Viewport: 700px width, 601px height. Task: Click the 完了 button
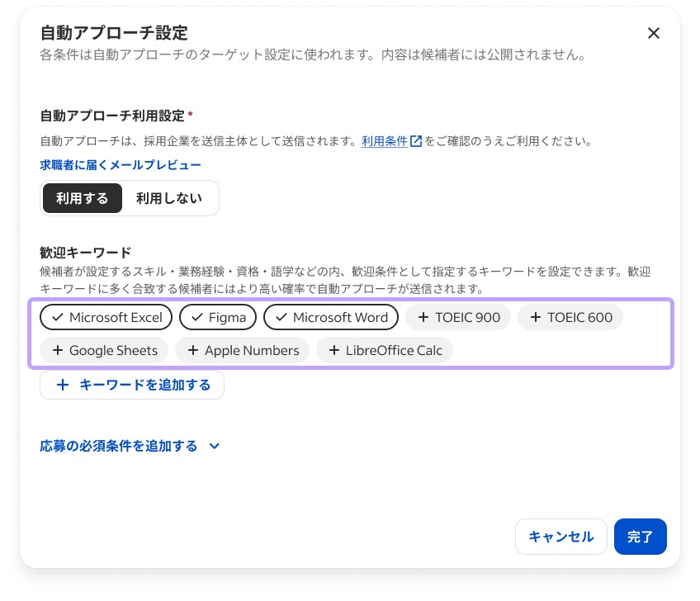(641, 537)
